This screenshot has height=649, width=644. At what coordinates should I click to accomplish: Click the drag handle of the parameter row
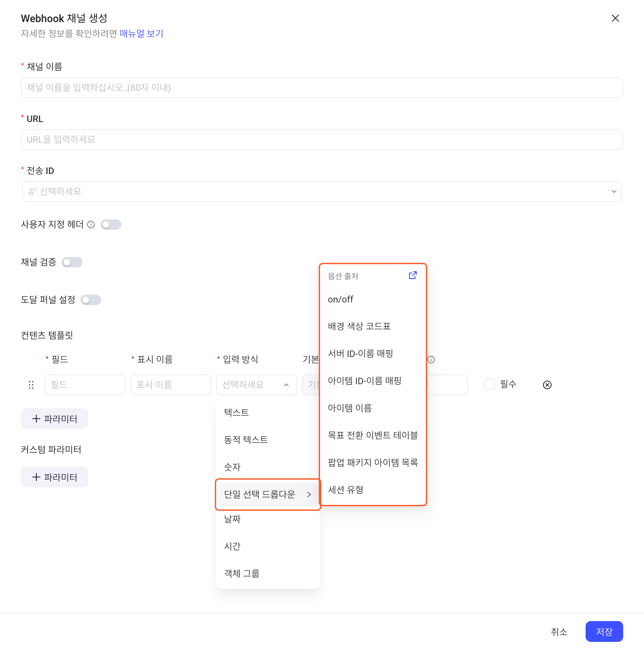coord(31,385)
